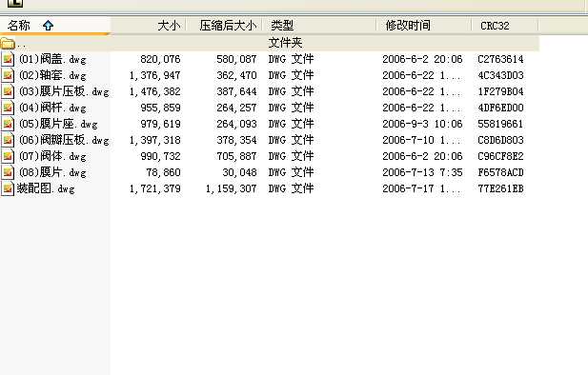Sort by 修改时间 column header

408,26
